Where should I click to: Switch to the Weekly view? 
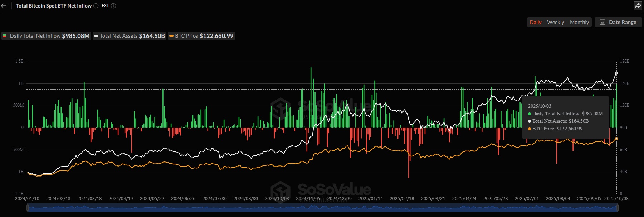point(555,22)
